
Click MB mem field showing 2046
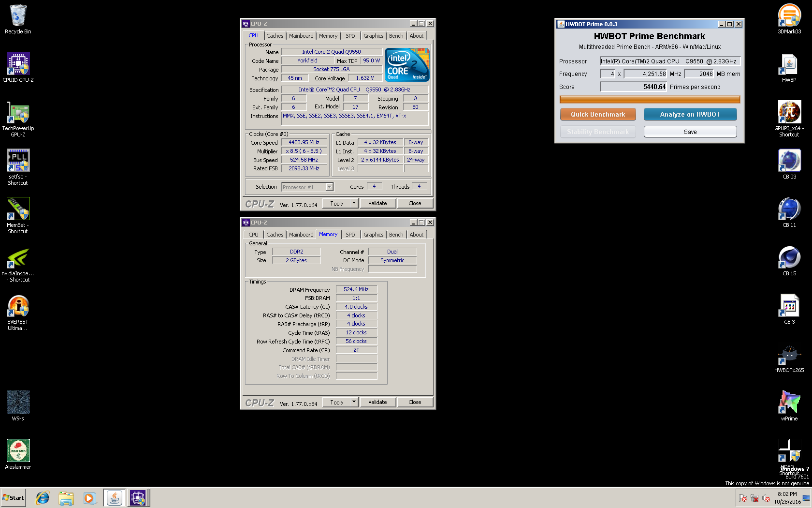[x=699, y=74]
